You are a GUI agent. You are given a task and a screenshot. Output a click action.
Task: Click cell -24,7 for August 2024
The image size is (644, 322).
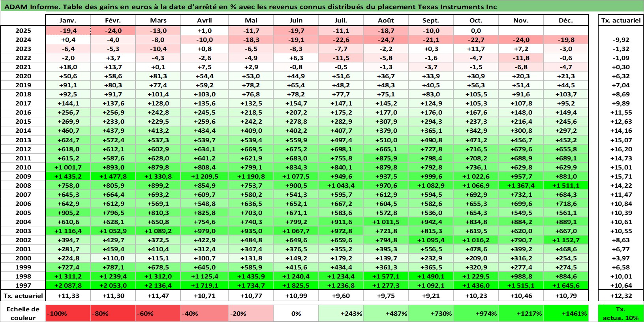[386, 40]
